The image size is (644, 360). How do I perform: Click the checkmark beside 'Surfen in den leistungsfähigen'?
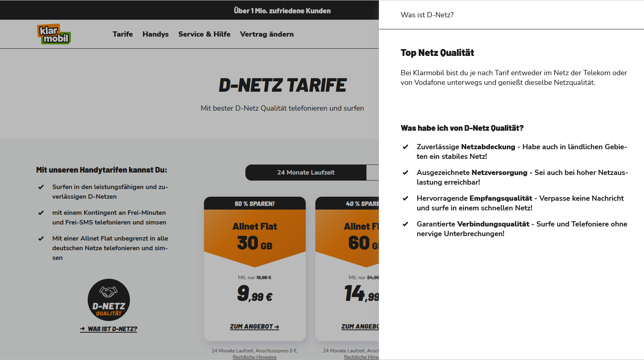(41, 187)
